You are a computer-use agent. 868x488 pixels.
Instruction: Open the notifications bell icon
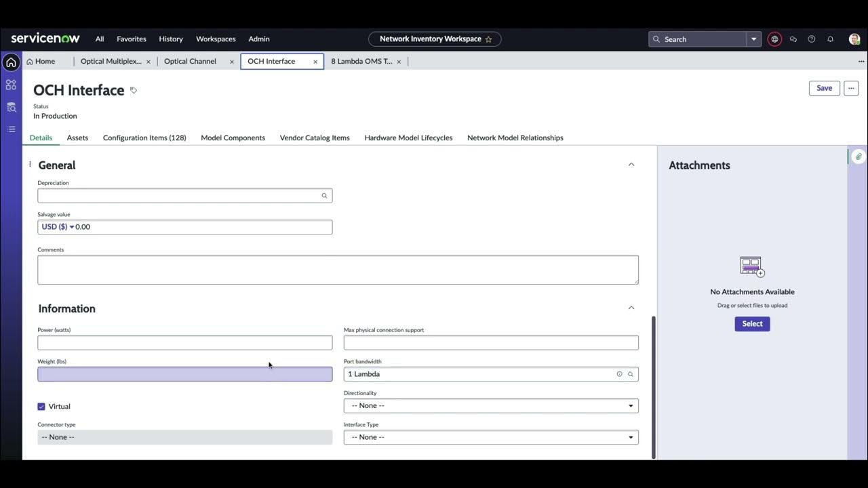830,39
